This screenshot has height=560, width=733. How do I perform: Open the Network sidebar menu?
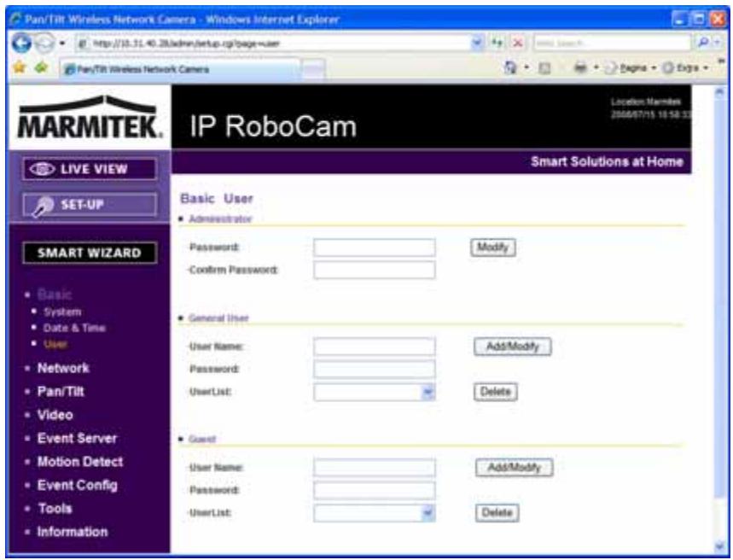pos(63,368)
